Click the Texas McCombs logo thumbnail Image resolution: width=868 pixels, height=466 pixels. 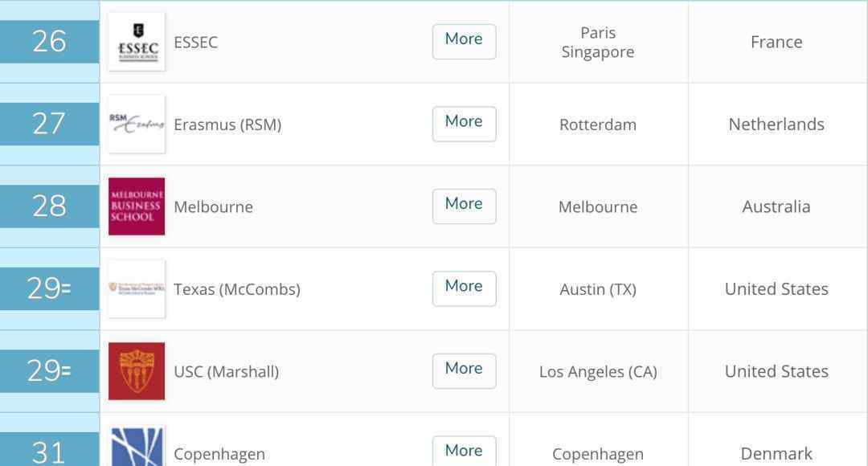point(137,289)
